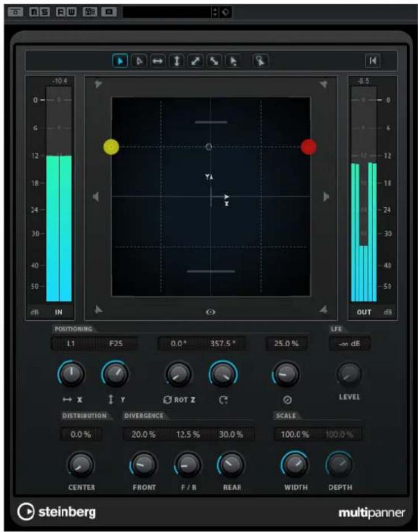Click the X position knob

(x=71, y=374)
